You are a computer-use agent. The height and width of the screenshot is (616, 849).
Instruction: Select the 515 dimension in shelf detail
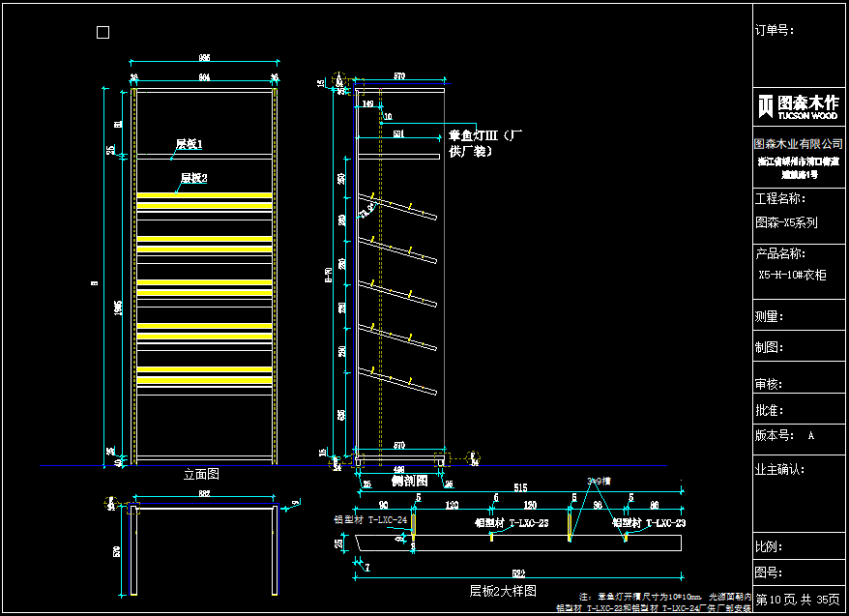(519, 487)
